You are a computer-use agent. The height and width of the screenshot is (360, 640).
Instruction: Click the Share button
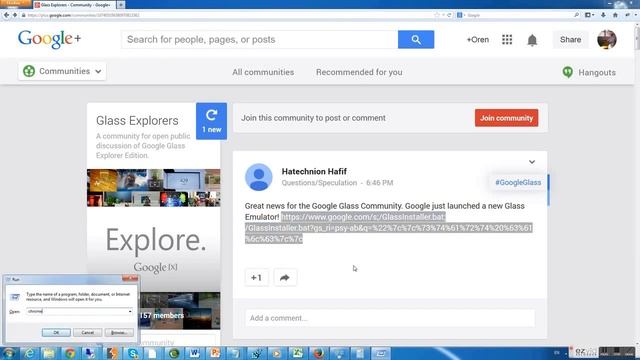tap(571, 40)
